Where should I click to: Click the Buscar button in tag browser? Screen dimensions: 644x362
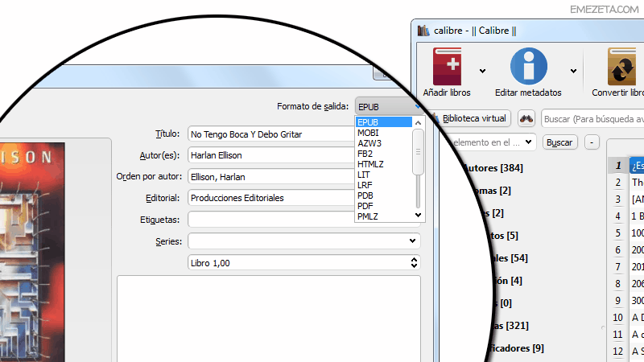pos(559,142)
